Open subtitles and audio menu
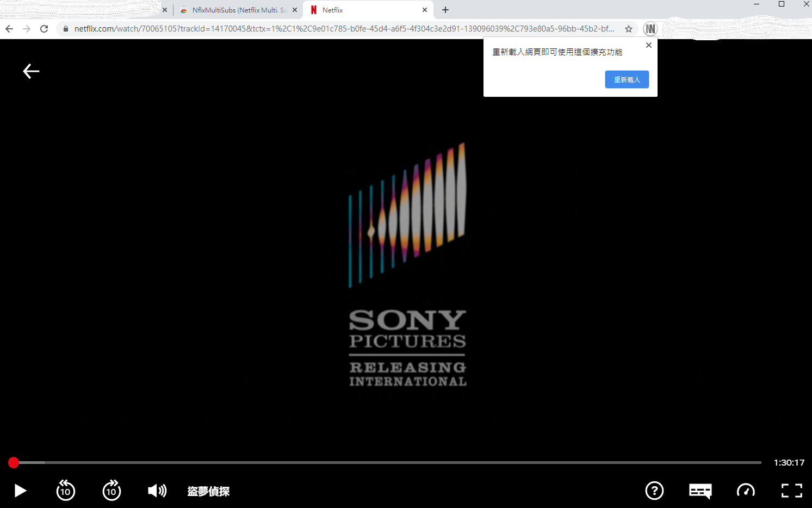812x508 pixels. (x=700, y=491)
